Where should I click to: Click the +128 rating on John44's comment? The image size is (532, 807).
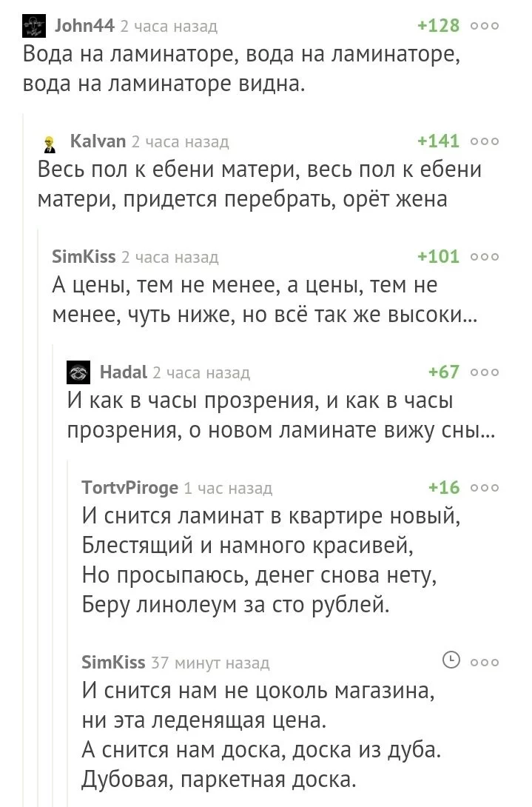click(438, 26)
